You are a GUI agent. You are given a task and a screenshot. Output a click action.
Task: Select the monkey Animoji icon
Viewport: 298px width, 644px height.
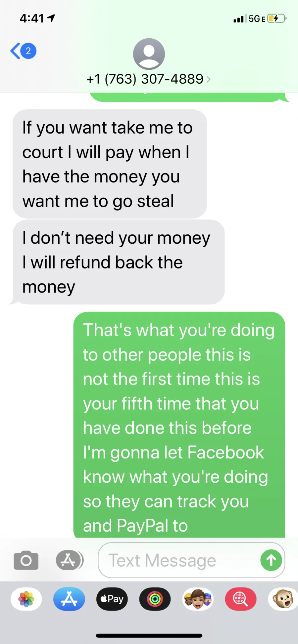283,599
